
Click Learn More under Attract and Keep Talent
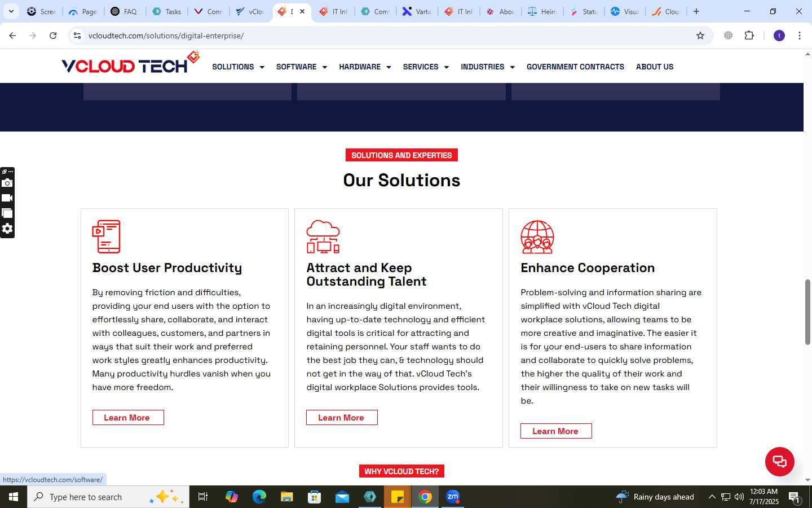click(x=342, y=418)
